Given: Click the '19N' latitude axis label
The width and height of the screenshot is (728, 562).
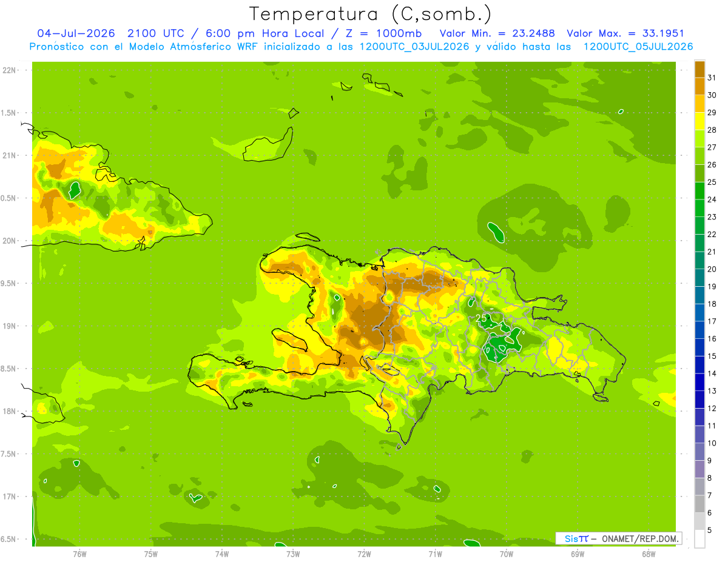Looking at the screenshot, I should [10, 326].
